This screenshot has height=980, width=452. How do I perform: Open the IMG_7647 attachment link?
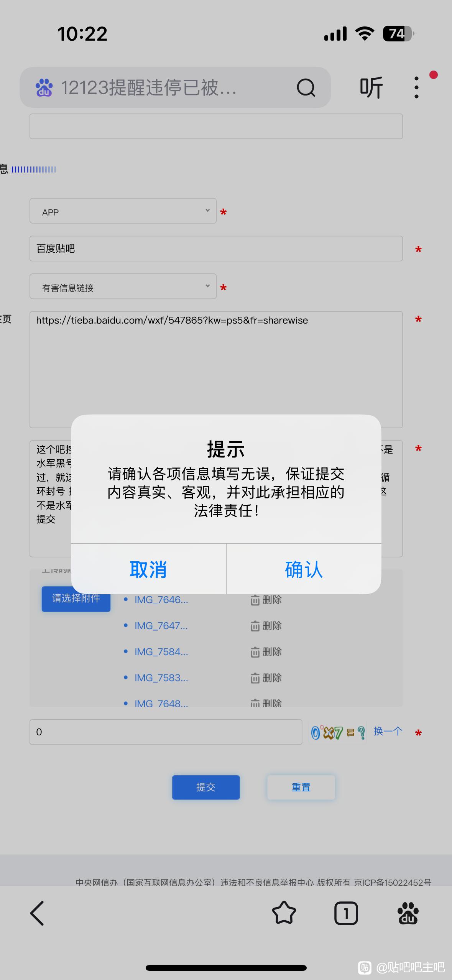tap(161, 626)
